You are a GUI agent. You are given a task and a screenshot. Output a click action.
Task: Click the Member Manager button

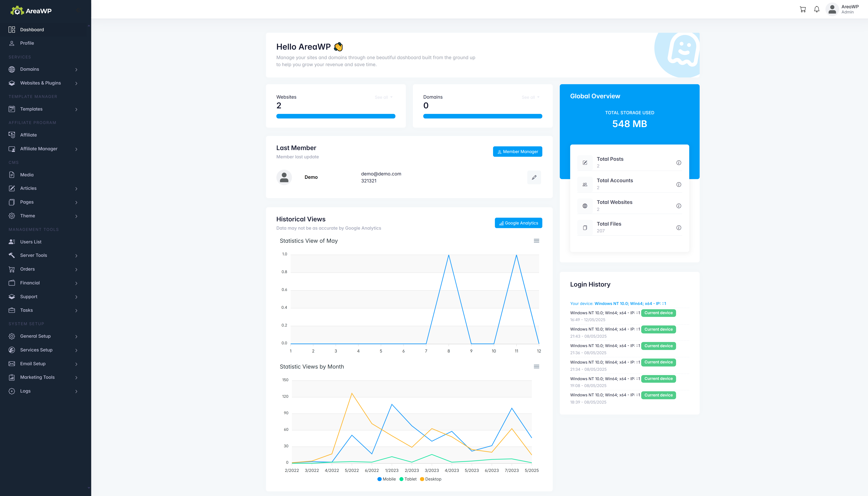pos(517,152)
